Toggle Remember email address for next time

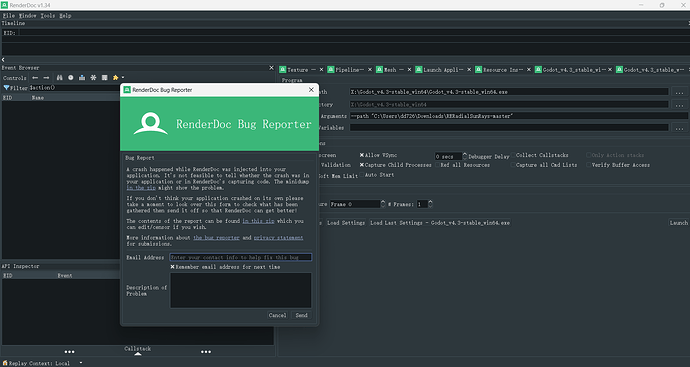pyautogui.click(x=172, y=267)
